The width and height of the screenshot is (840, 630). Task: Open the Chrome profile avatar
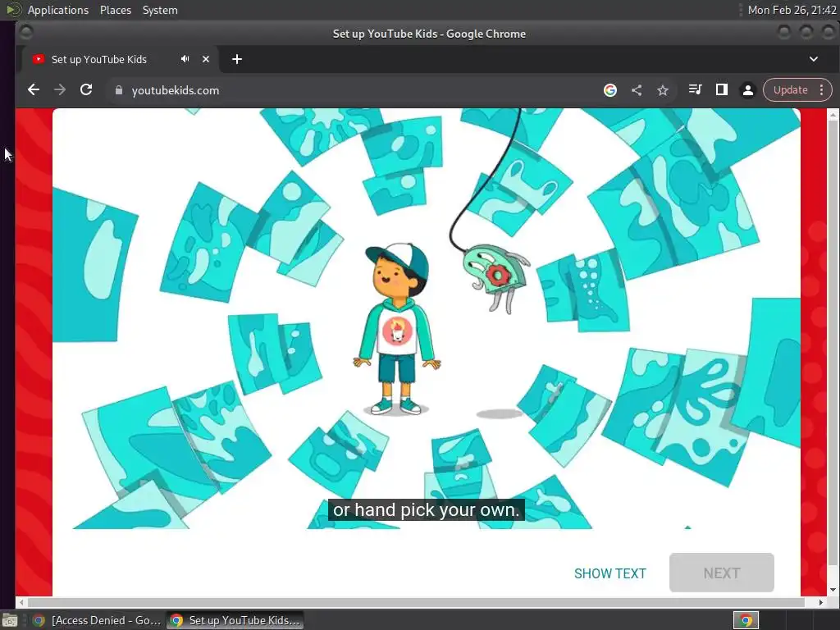748,90
